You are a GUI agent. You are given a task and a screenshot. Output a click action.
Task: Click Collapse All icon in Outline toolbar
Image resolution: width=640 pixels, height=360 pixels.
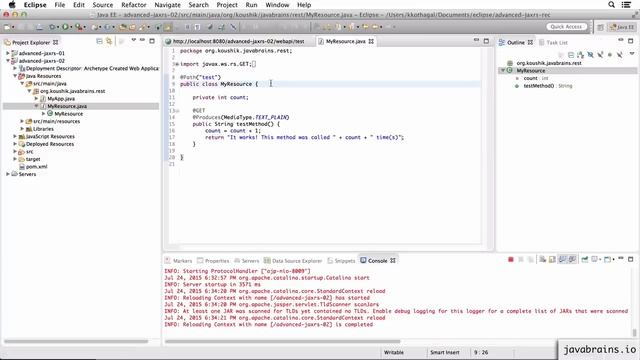[x=571, y=55]
